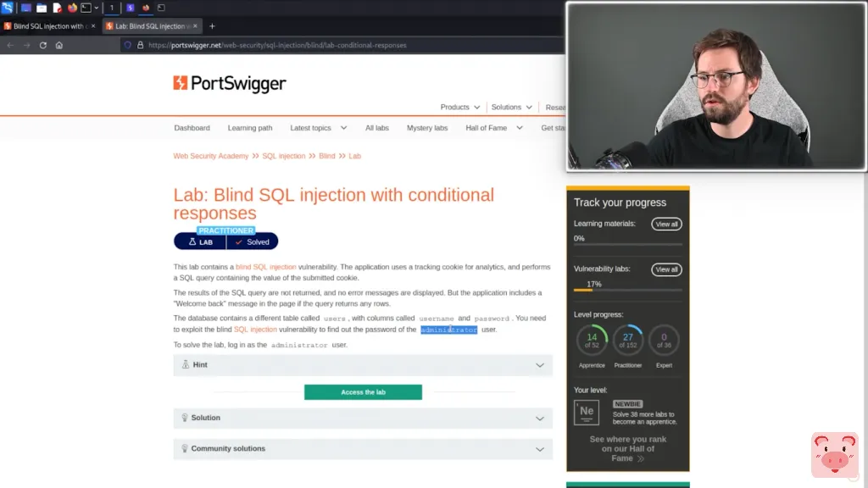Click the LAB flask badge
The height and width of the screenshot is (488, 868).
[200, 241]
